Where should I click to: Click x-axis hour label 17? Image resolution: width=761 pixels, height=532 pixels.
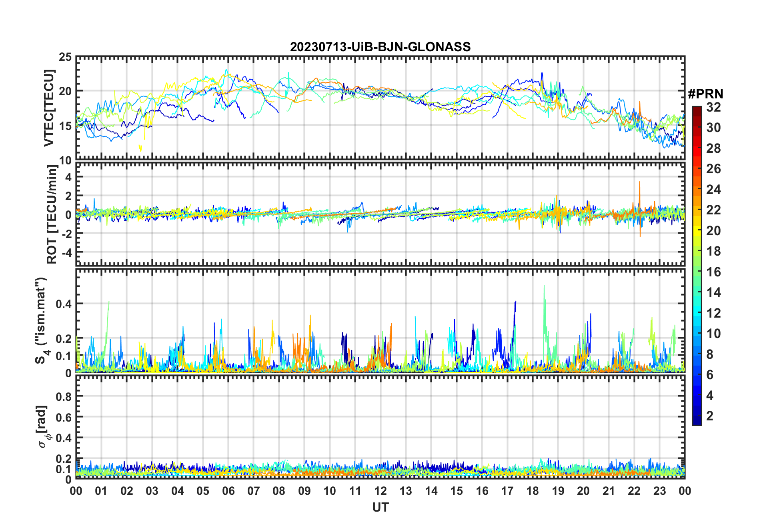[507, 491]
